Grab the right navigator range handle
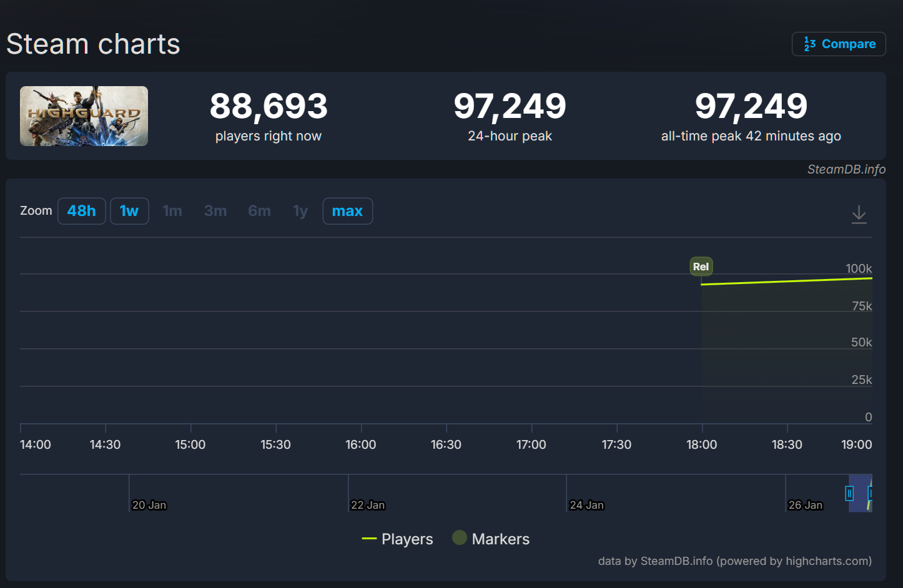 (871, 494)
